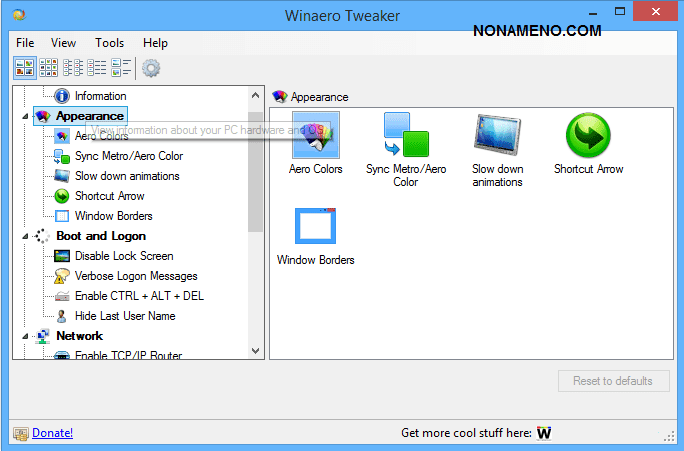This screenshot has width=684, height=451.
Task: Open the Window Borders large icon
Action: (315, 226)
